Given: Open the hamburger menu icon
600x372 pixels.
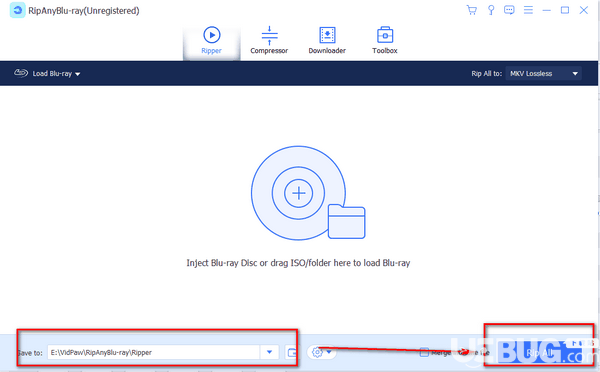Looking at the screenshot, I should (528, 10).
